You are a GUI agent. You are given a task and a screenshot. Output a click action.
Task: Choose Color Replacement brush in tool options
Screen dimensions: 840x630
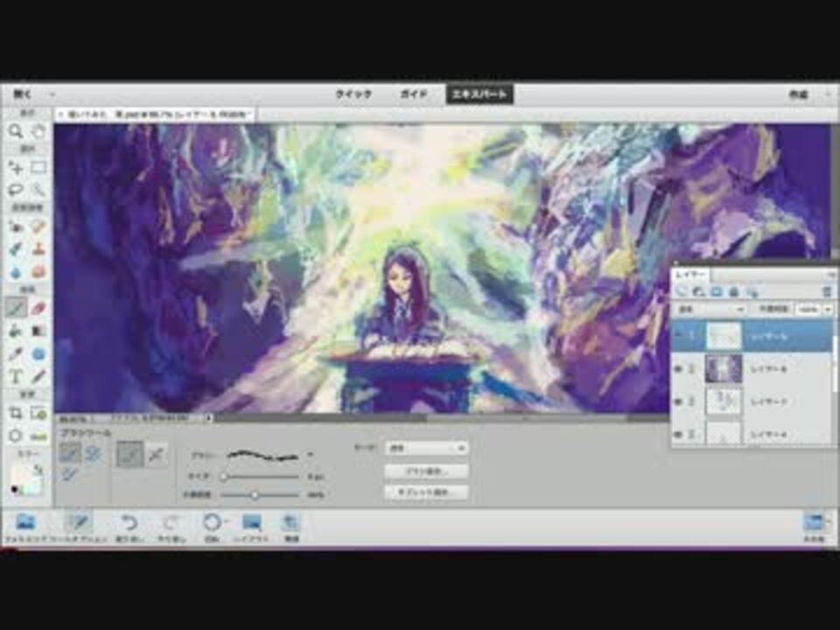pyautogui.click(x=70, y=474)
